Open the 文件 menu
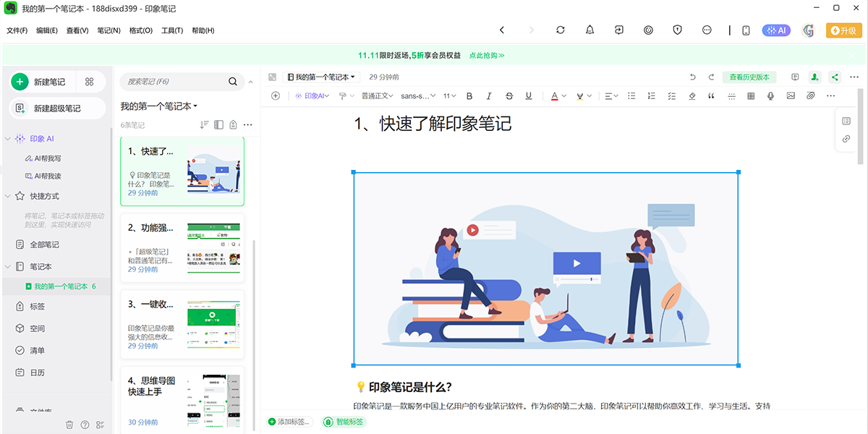 17,30
